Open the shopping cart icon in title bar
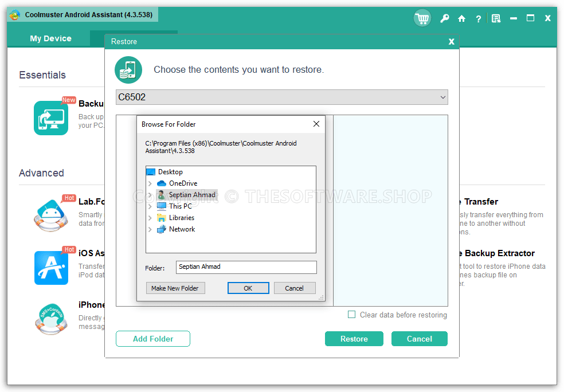The width and height of the screenshot is (564, 392). [x=422, y=18]
